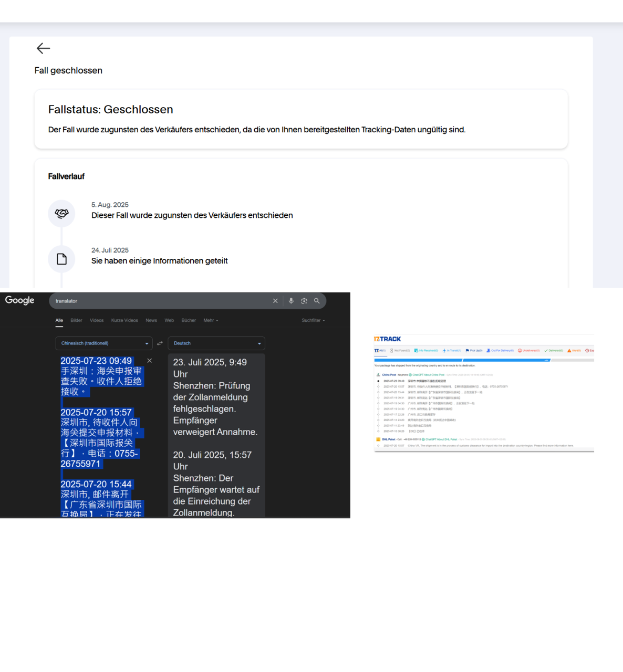Switch to the Bilder tab
Screen dimensions: 623x672
coord(76,320)
